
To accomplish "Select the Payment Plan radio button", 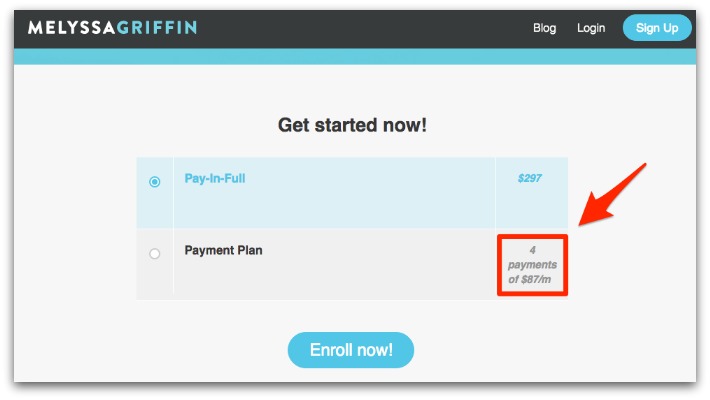I will (155, 253).
